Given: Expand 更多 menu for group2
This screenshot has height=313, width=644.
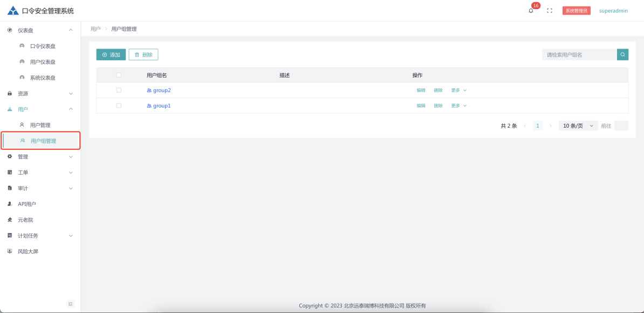Looking at the screenshot, I should click(x=458, y=91).
